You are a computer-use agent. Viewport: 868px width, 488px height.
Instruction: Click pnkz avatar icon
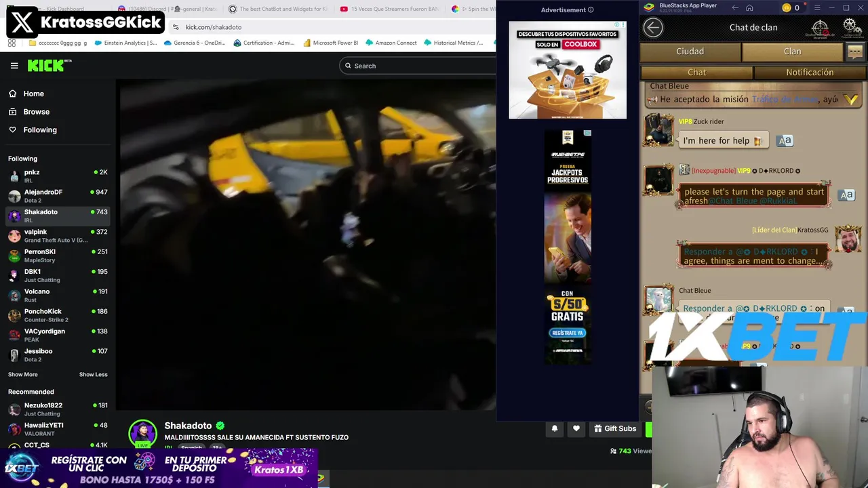[14, 176]
